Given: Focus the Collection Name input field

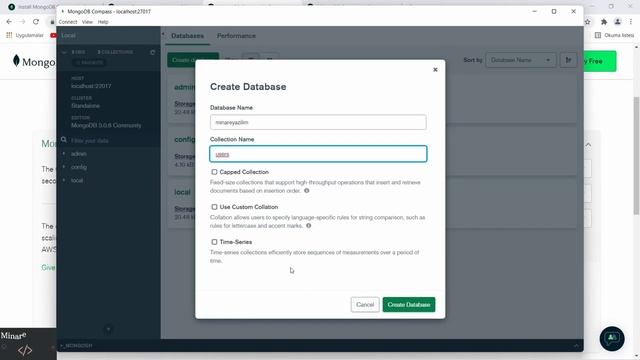Looking at the screenshot, I should (318, 154).
